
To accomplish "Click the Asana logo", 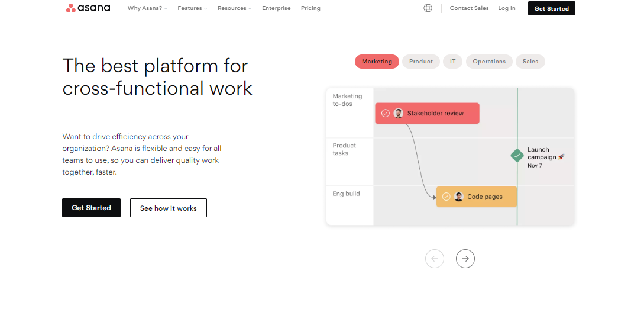I will pos(88,8).
